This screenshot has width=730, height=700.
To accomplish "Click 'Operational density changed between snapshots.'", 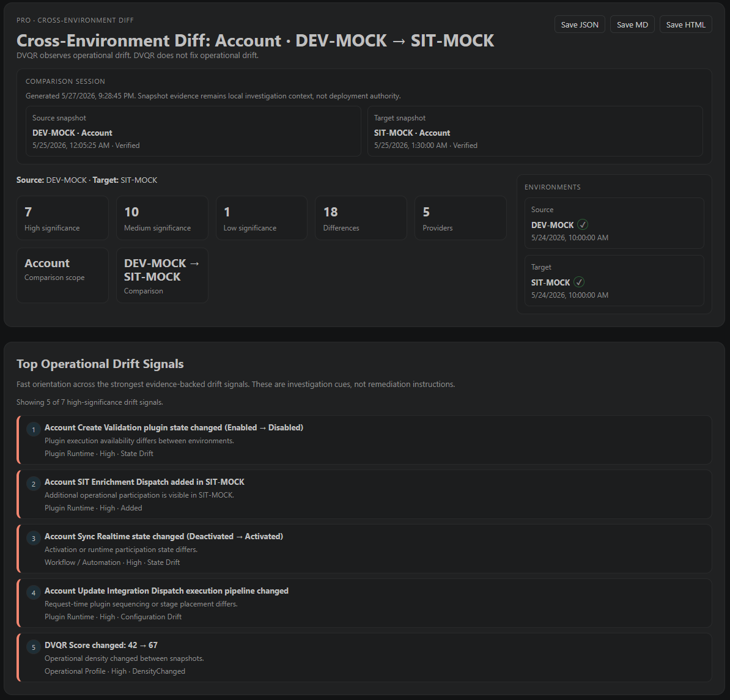I will [x=124, y=658].
